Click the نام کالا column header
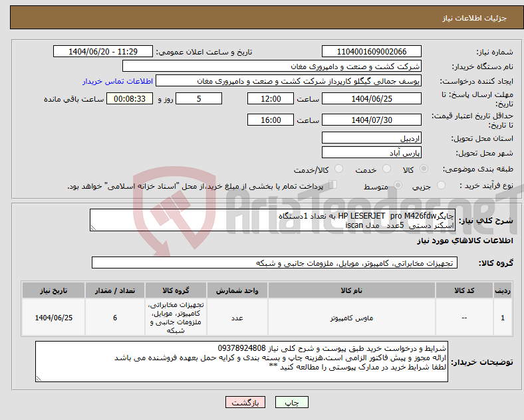The width and height of the screenshot is (524, 420). (x=351, y=290)
